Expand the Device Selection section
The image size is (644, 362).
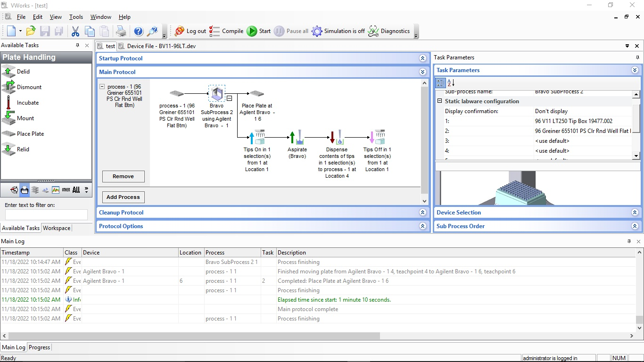635,213
